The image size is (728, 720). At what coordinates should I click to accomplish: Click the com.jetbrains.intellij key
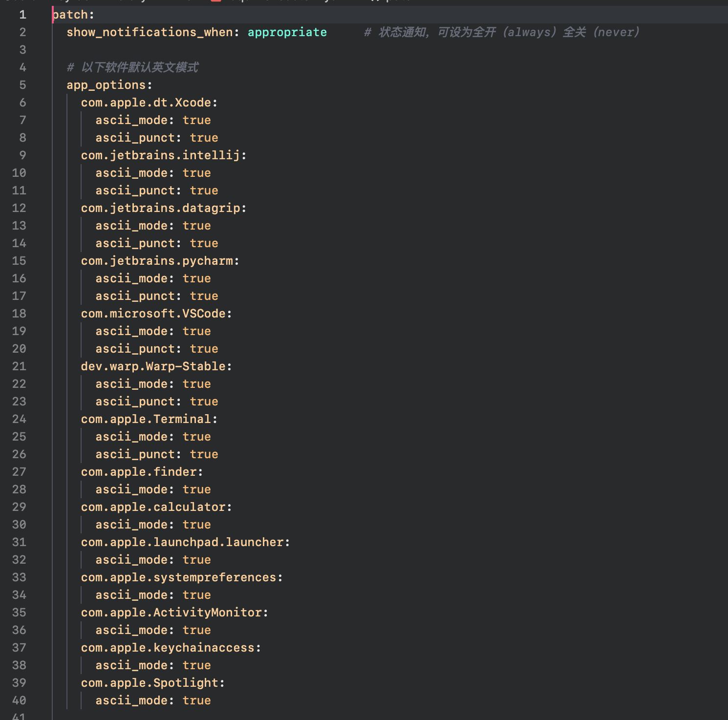(x=164, y=155)
